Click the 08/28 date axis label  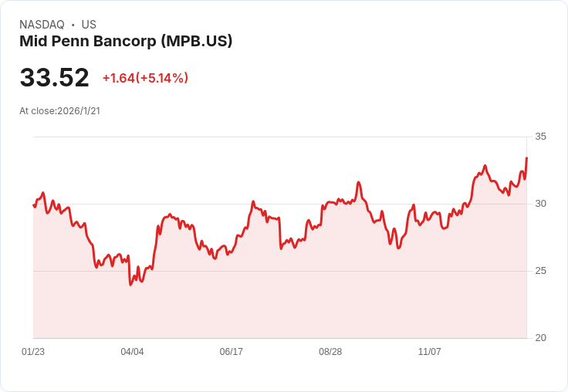tap(330, 351)
